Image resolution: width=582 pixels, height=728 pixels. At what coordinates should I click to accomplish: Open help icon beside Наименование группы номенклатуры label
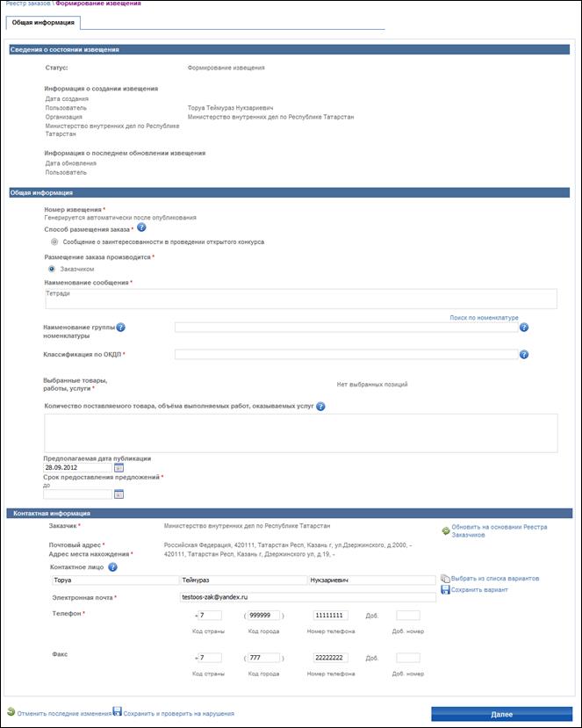[120, 328]
